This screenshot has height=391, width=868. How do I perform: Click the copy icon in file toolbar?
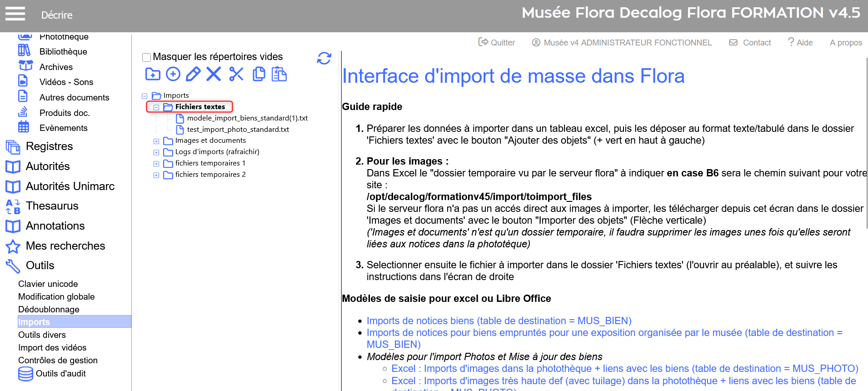point(259,74)
